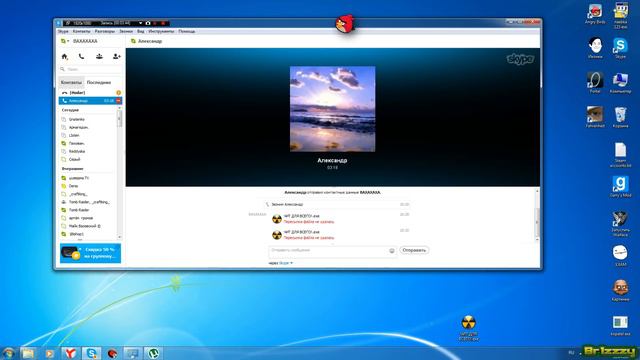Open the Картинки desktop folder

tap(620, 291)
